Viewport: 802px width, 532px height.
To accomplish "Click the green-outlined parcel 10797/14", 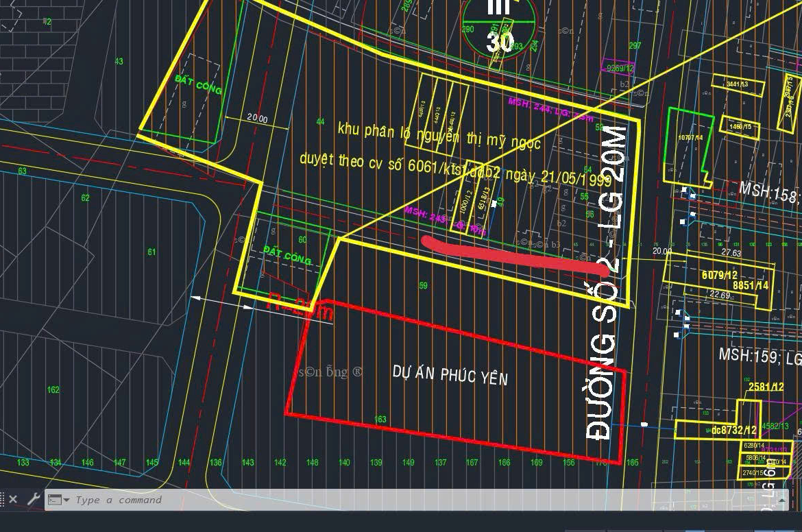I will click(x=688, y=145).
